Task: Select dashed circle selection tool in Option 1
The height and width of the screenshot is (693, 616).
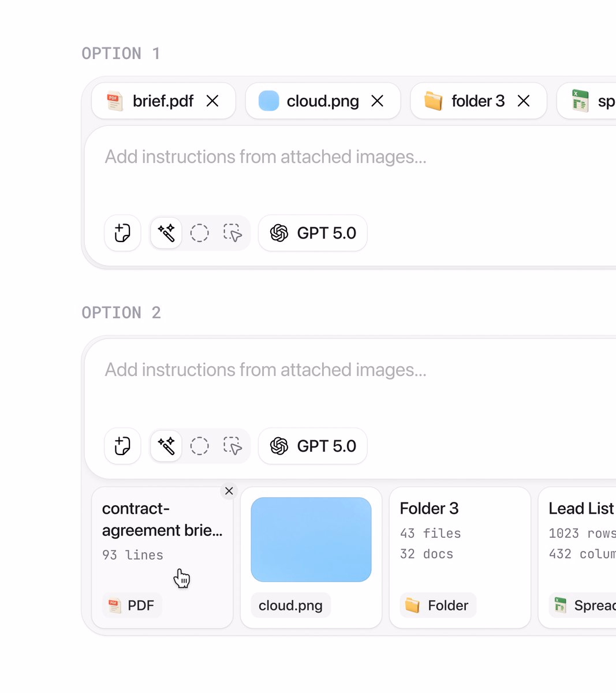Action: click(200, 233)
